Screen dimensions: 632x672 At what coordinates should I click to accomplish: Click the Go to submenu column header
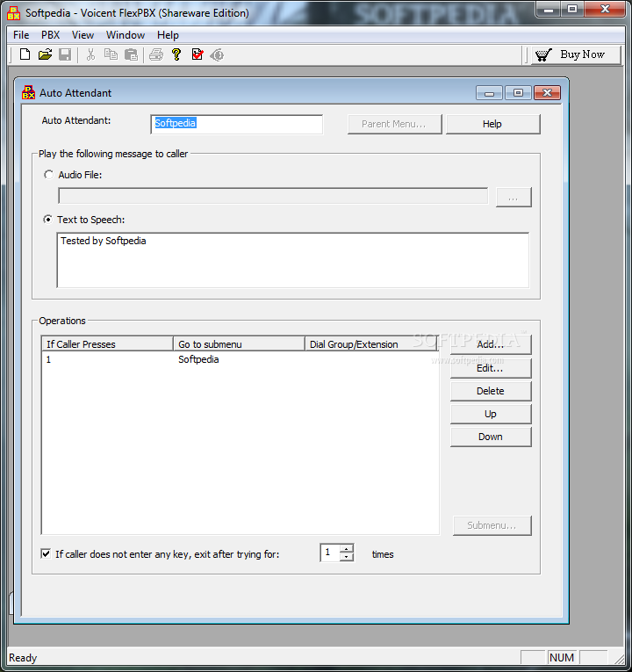(239, 344)
